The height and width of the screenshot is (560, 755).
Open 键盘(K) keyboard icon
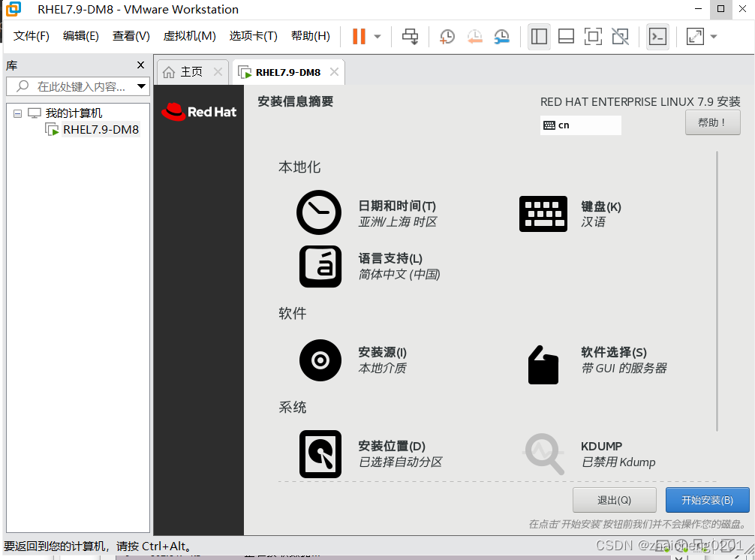543,214
